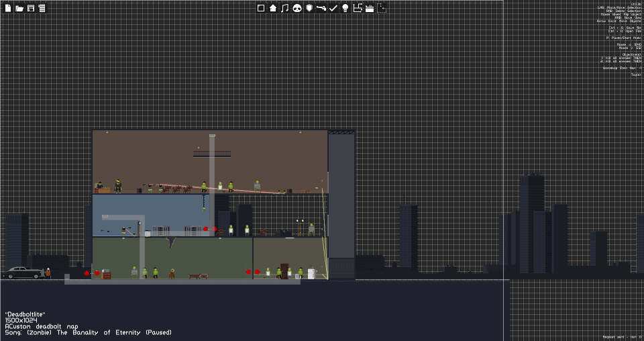Select the balcony railing platform
This screenshot has height=341, width=644.
tap(212, 154)
